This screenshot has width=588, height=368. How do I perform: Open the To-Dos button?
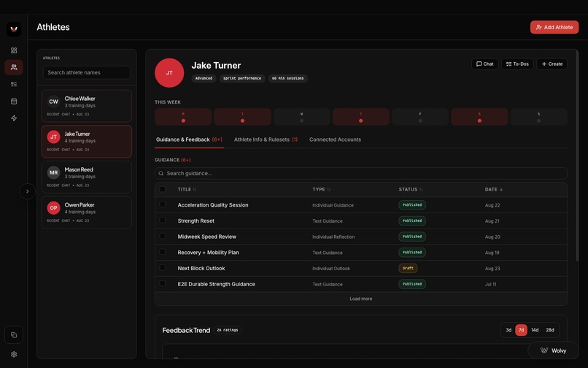[x=517, y=64]
